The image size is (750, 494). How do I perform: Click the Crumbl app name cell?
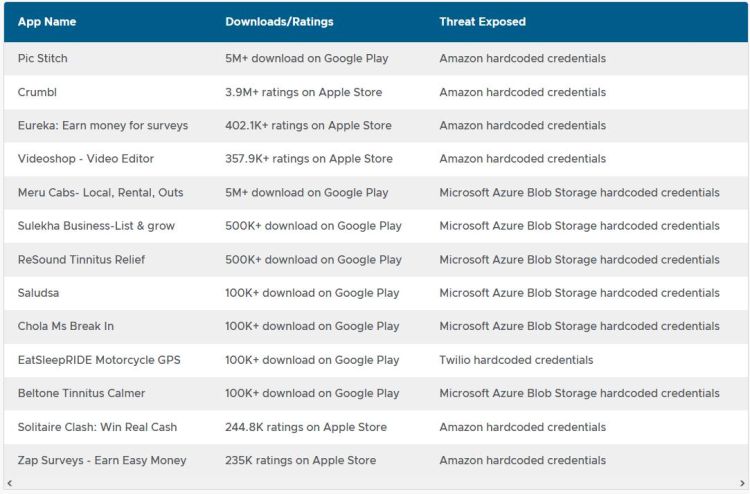pyautogui.click(x=37, y=92)
